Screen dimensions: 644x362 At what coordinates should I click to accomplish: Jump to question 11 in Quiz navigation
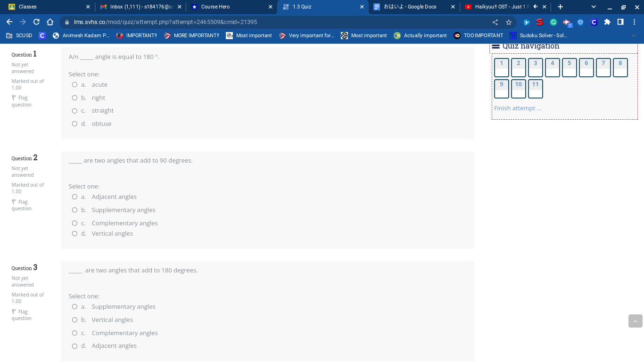pos(535,89)
